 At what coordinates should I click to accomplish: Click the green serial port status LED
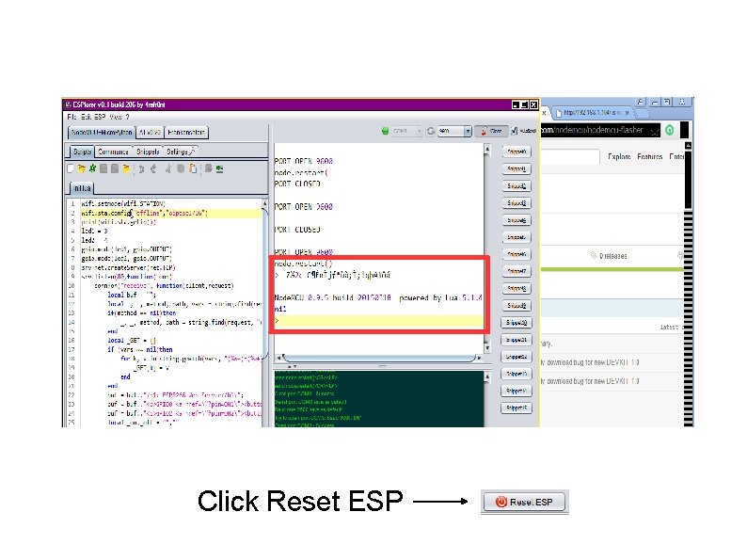tap(385, 131)
